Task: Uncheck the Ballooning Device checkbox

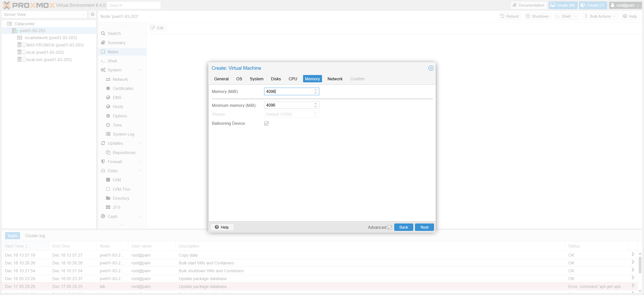Action: pos(266,123)
